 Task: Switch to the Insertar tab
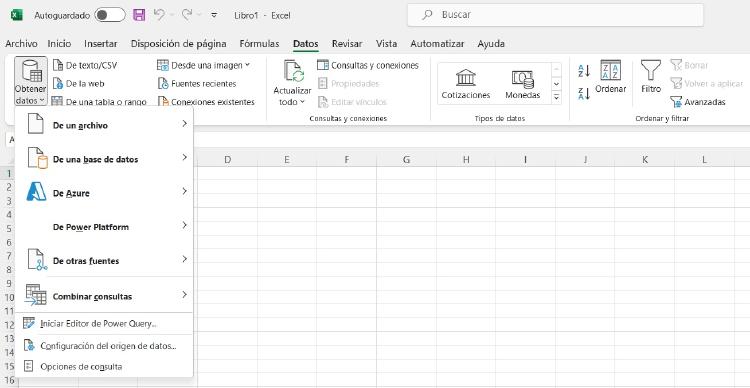(x=100, y=44)
